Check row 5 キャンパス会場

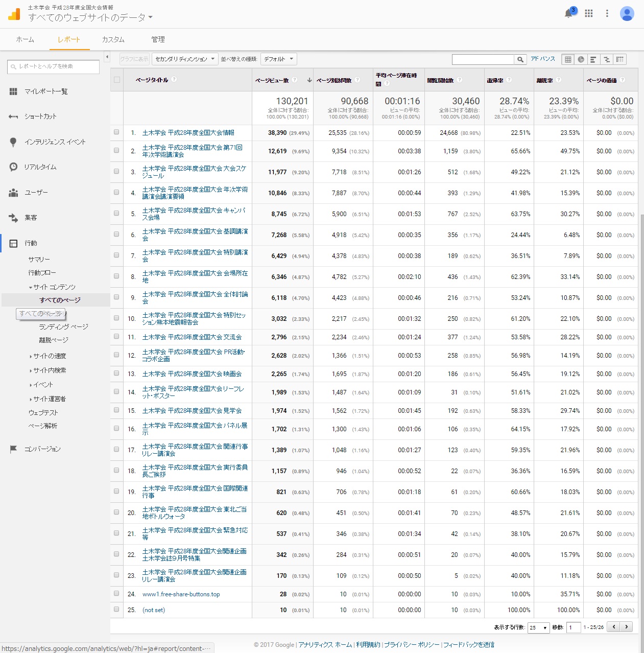point(116,213)
